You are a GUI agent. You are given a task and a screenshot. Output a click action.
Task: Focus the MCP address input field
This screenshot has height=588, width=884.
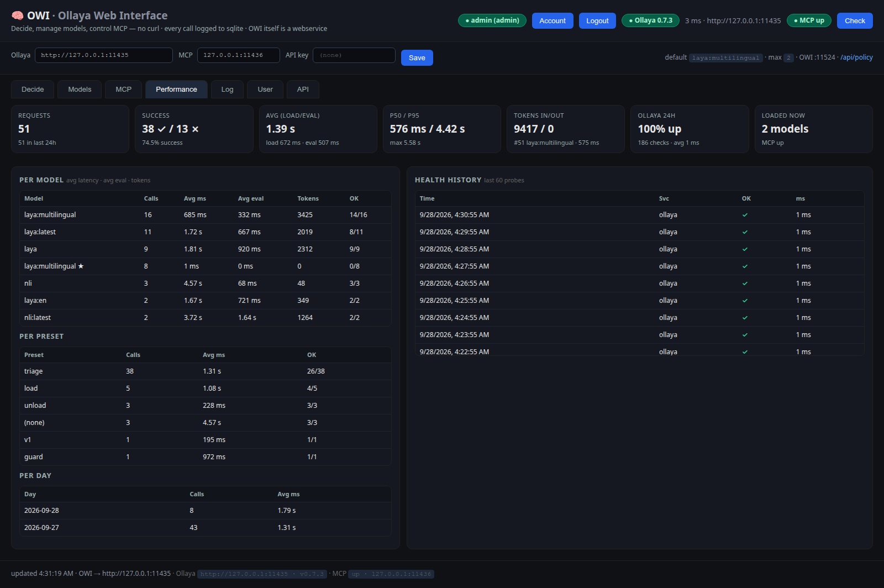tap(239, 55)
